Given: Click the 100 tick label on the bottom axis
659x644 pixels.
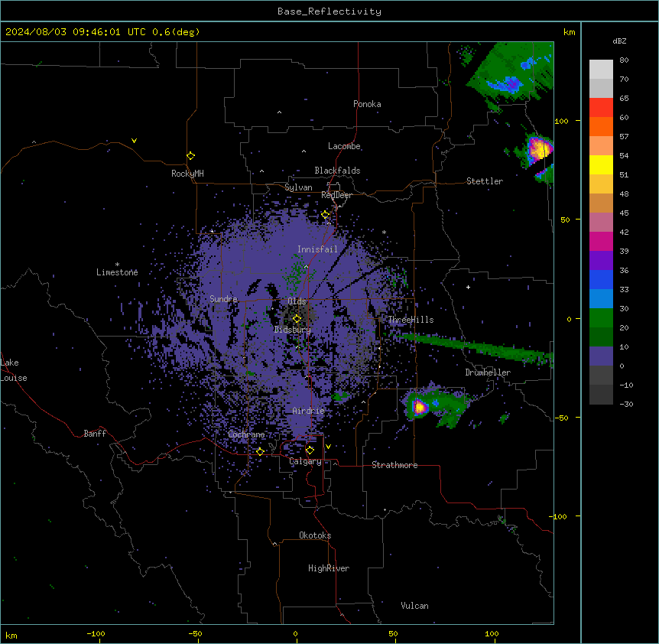Looking at the screenshot, I should (492, 633).
